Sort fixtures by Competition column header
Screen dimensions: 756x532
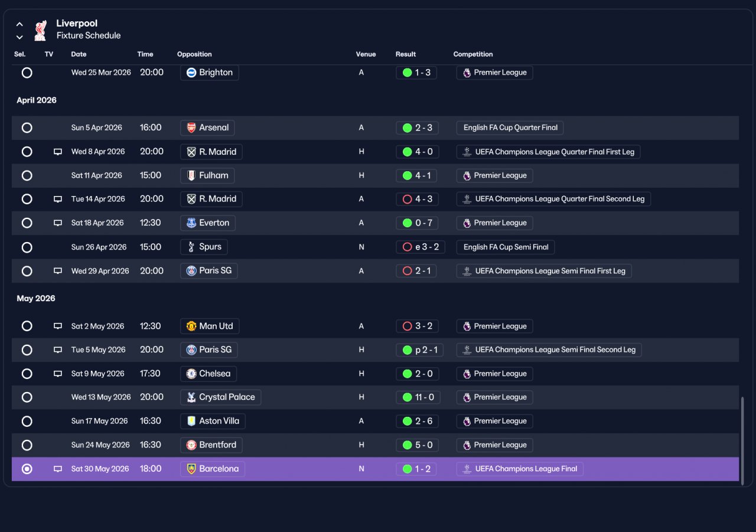pyautogui.click(x=473, y=54)
